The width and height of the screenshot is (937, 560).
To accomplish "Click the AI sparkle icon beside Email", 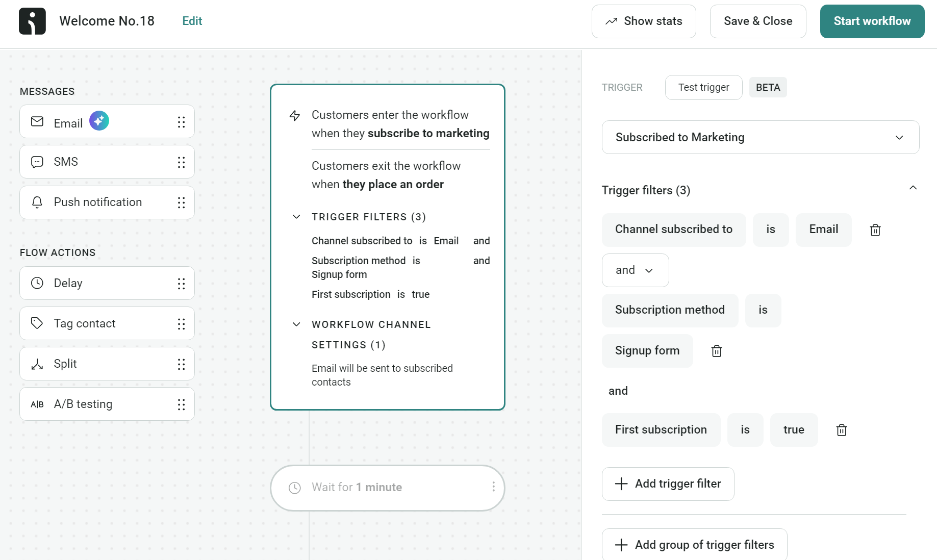I will (99, 121).
